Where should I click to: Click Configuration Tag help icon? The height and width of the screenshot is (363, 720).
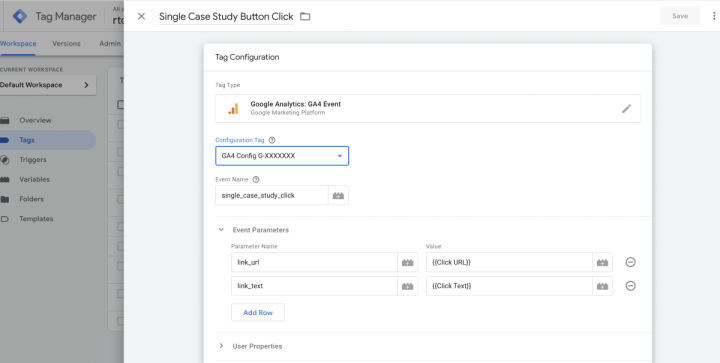[272, 140]
